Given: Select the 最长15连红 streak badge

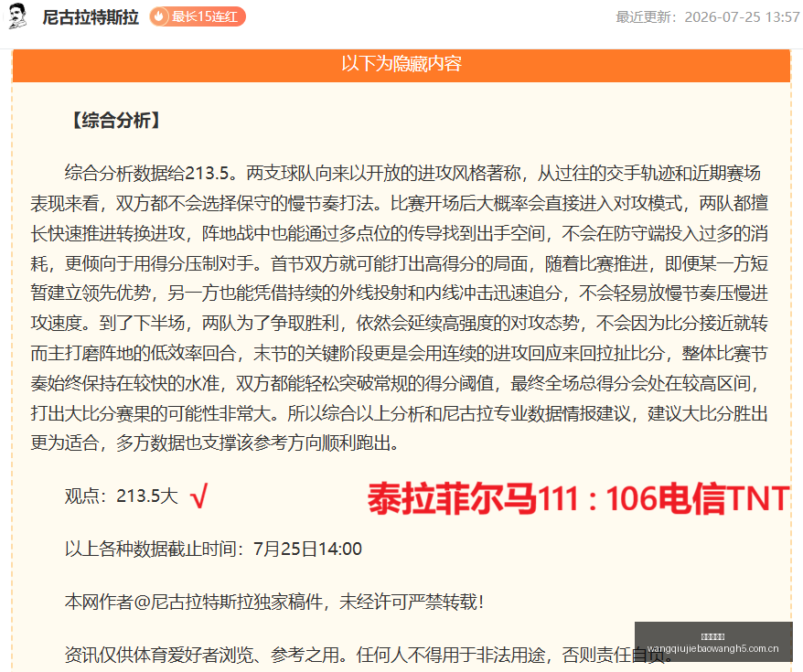Looking at the screenshot, I should click(x=198, y=16).
